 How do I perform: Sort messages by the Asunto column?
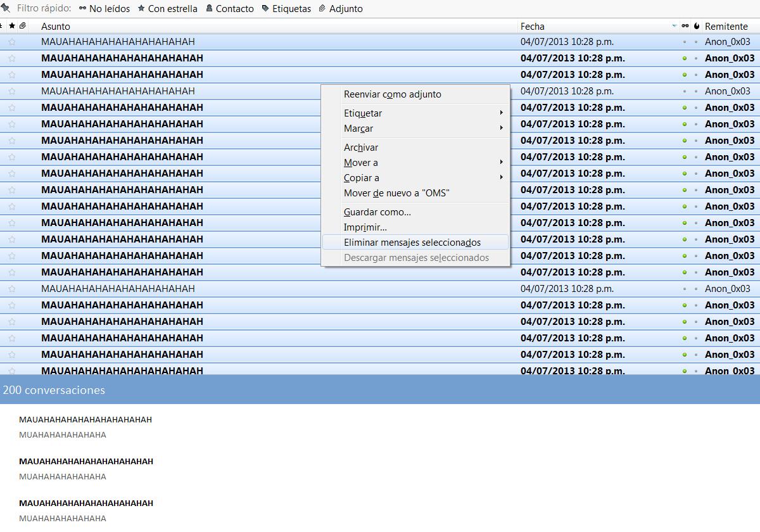[x=56, y=26]
